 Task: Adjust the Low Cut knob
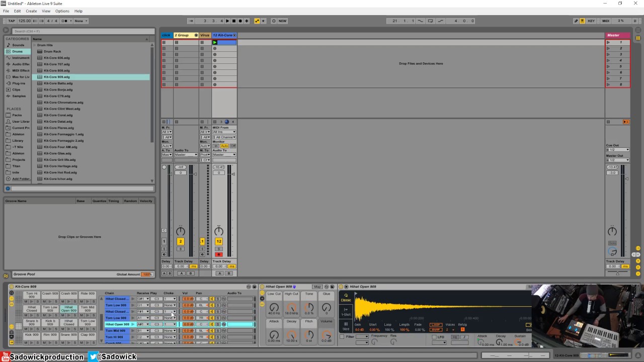pos(274,307)
